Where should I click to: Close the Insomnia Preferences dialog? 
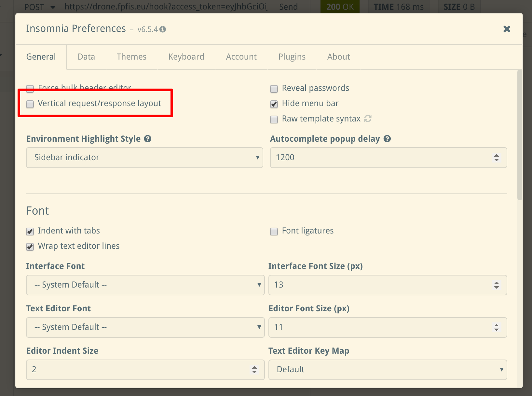507,29
